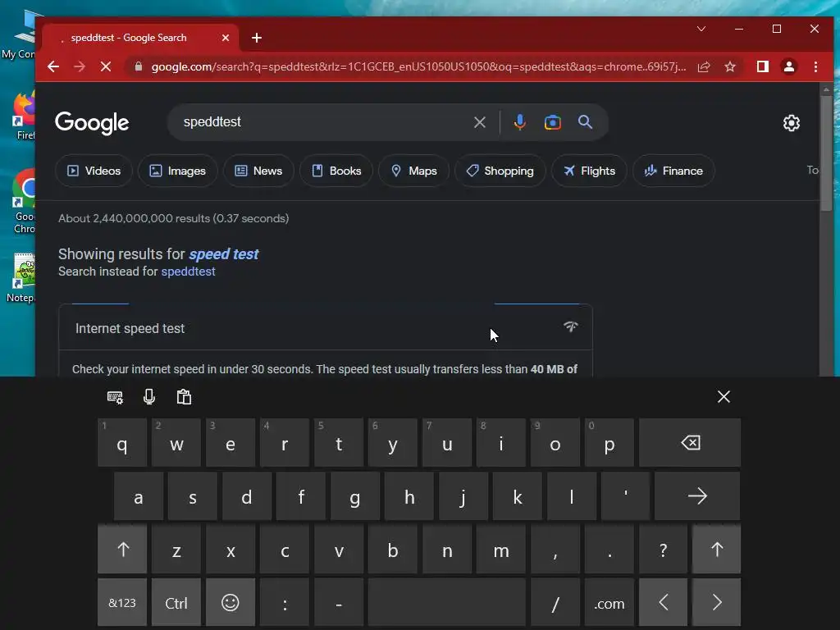Screen dimensions: 840x630
Task: Search by voice using microphone icon
Action: pyautogui.click(x=519, y=122)
